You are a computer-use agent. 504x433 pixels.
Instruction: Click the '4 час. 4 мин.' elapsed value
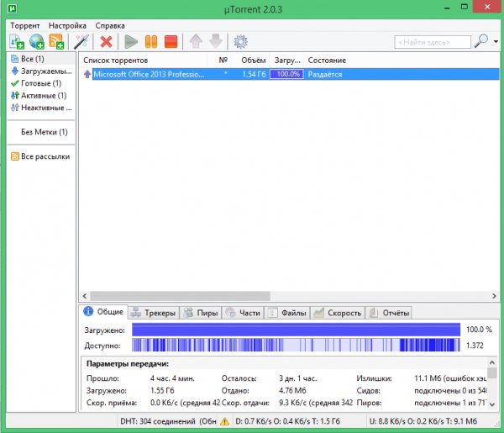coord(172,378)
